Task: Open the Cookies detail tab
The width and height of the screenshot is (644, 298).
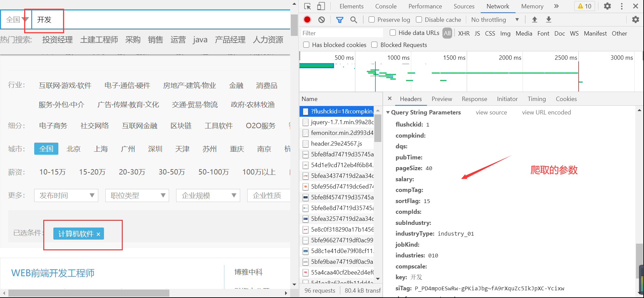Action: (566, 99)
